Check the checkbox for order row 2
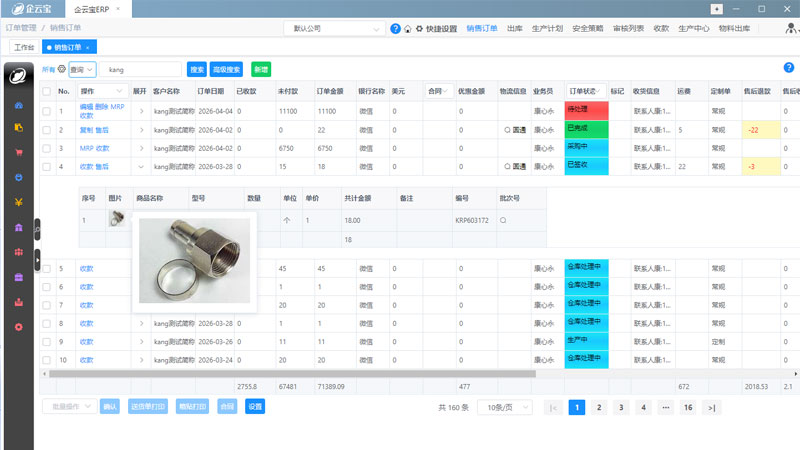Viewport: 800px width, 450px height. tap(46, 130)
